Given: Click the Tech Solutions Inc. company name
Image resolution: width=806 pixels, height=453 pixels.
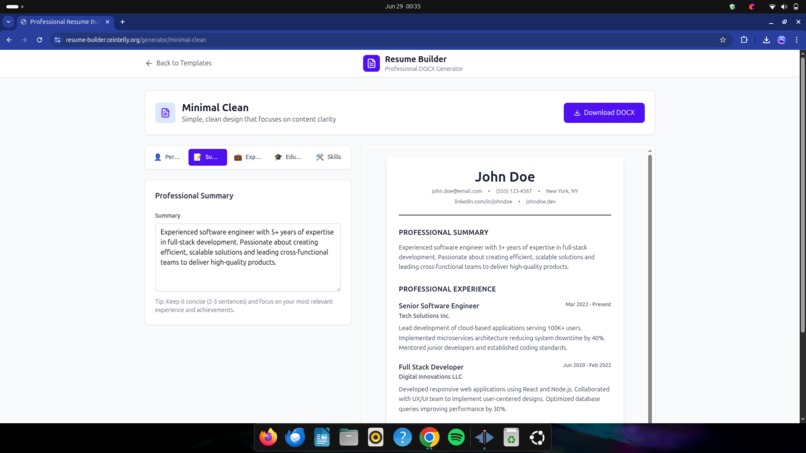Looking at the screenshot, I should tap(424, 316).
